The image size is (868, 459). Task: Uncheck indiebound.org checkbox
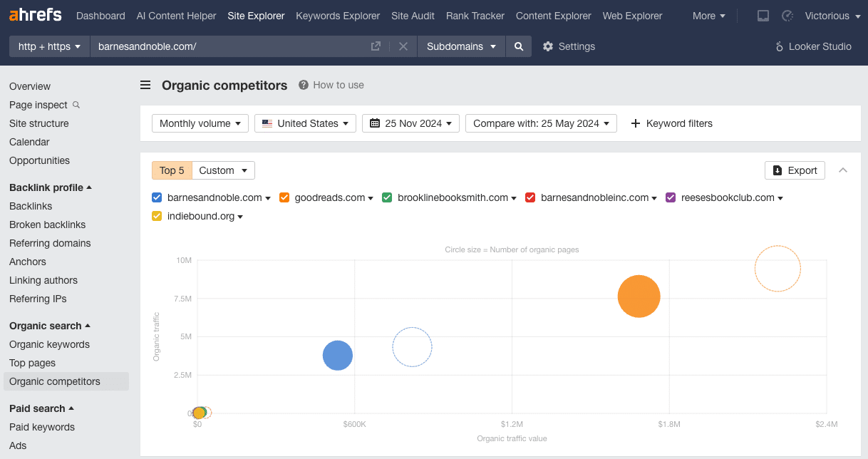click(157, 216)
